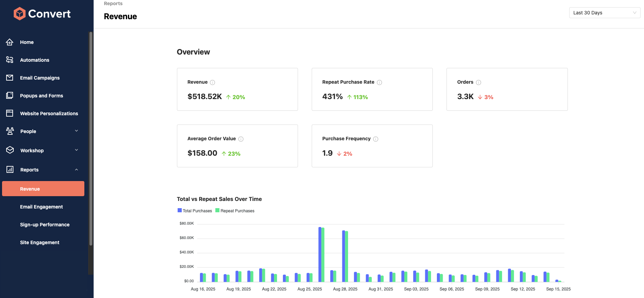Image resolution: width=644 pixels, height=298 pixels.
Task: Click the Website Personalizations window icon
Action: point(10,114)
